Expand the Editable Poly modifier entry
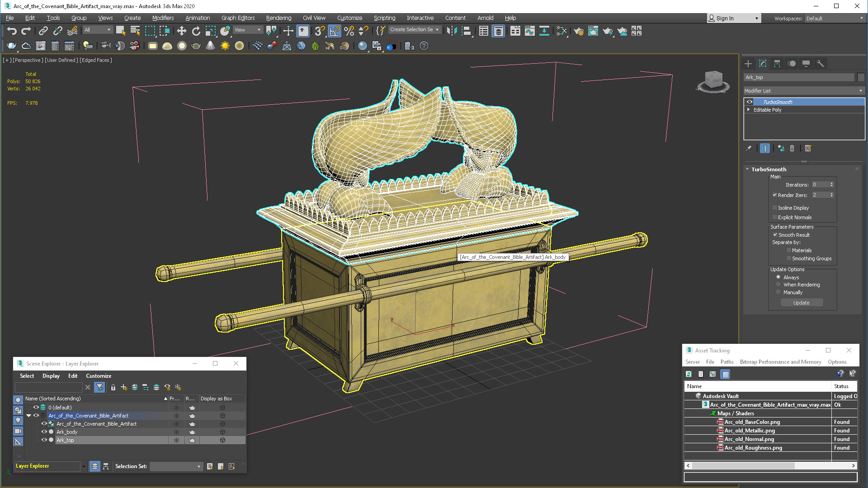The image size is (868, 488). pos(749,110)
